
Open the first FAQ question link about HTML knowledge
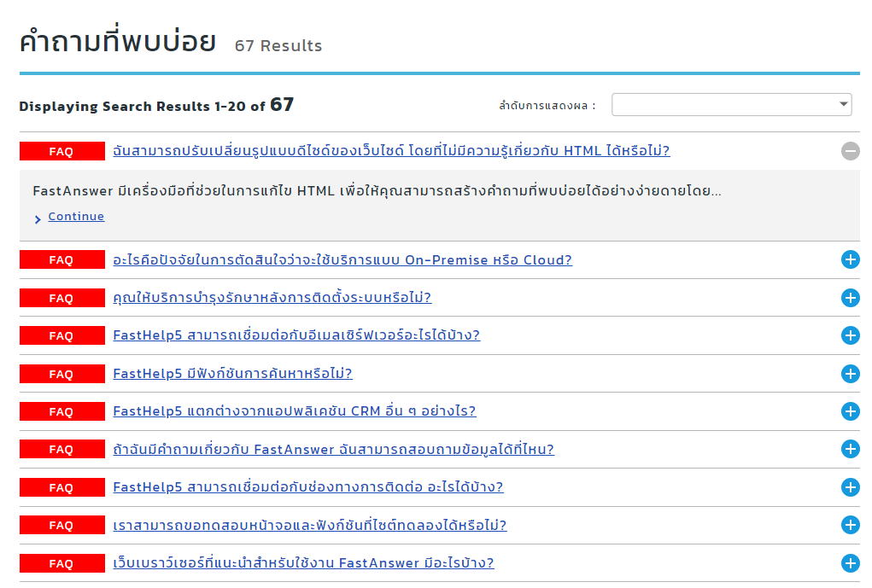(x=393, y=151)
